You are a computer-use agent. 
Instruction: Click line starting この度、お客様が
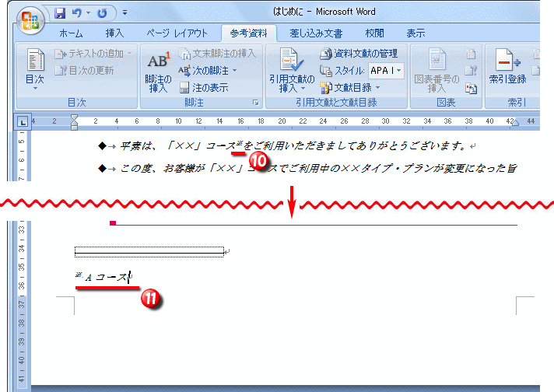[x=318, y=168]
